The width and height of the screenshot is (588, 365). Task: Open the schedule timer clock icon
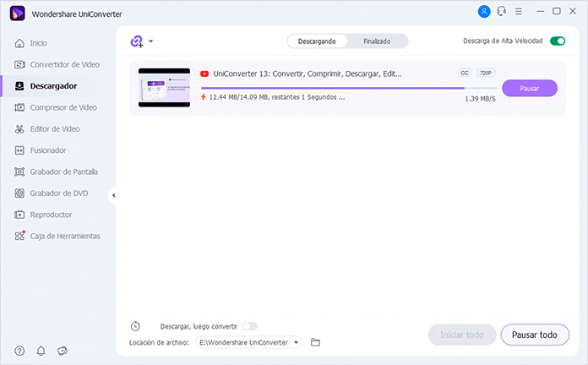pos(135,326)
